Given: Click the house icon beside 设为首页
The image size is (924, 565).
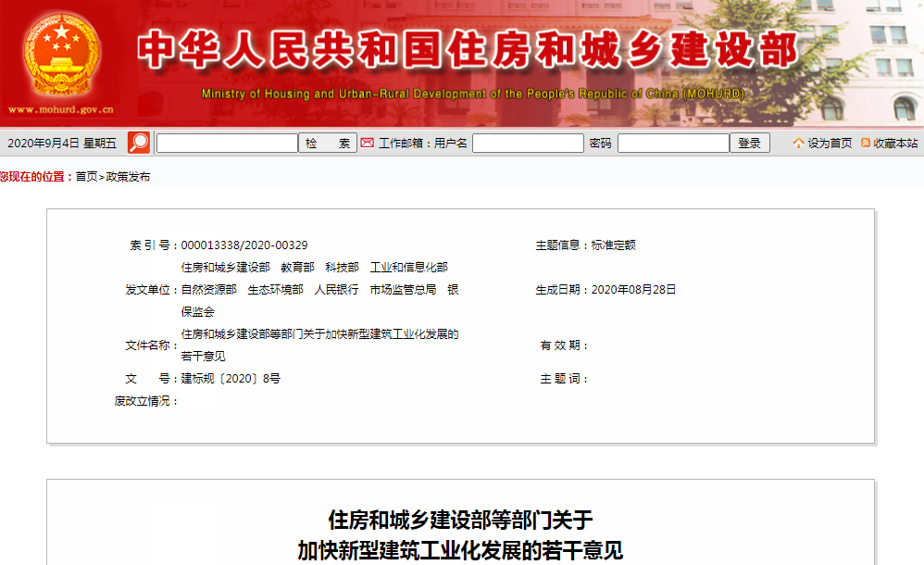Looking at the screenshot, I should [x=798, y=143].
